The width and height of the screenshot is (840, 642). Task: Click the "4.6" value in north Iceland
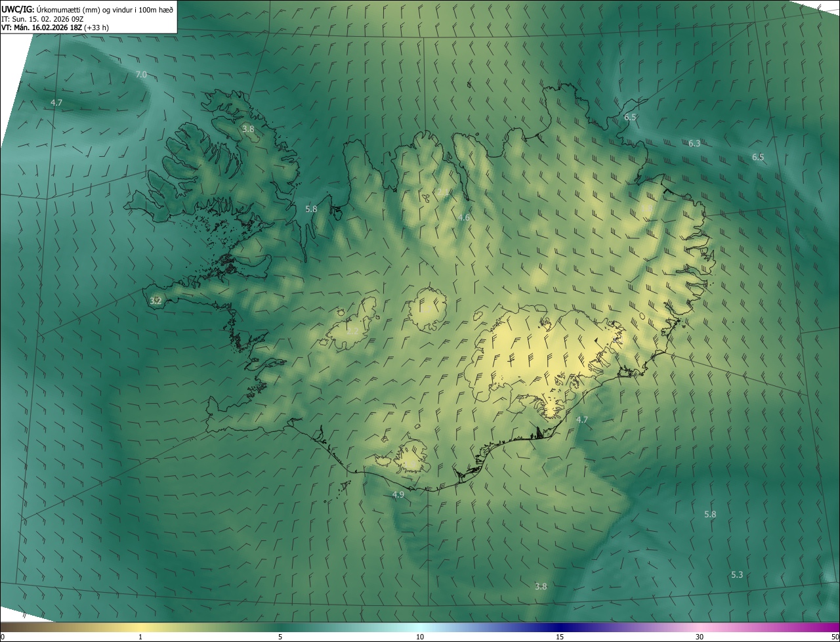464,217
